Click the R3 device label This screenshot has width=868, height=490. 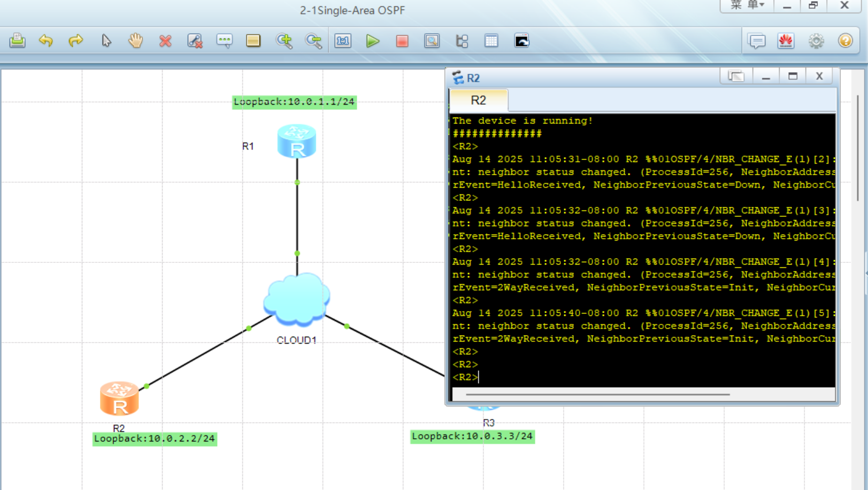point(489,423)
